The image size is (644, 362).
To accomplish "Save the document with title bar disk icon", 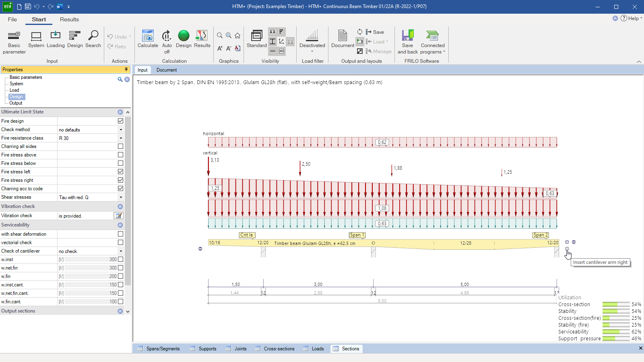I will [x=28, y=6].
